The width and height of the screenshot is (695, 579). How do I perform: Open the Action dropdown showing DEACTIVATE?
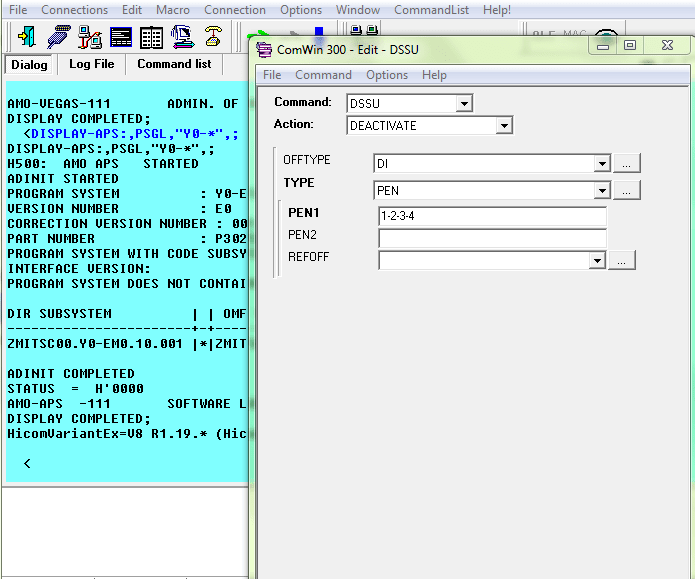coord(504,126)
